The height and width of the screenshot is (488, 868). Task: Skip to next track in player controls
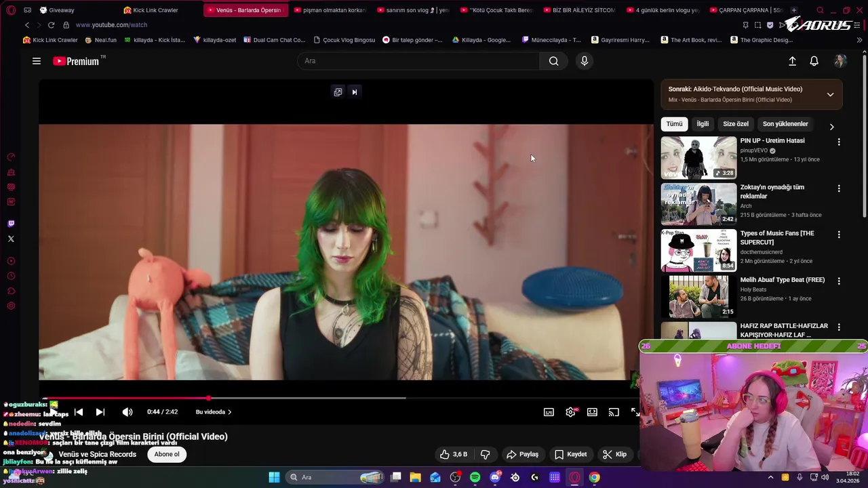coord(100,412)
